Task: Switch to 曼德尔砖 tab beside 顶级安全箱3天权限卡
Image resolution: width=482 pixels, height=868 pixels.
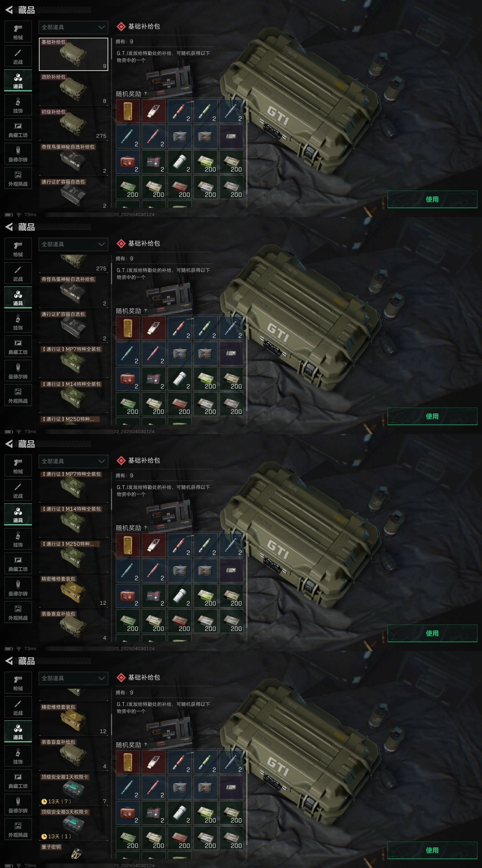Action: (x=18, y=805)
